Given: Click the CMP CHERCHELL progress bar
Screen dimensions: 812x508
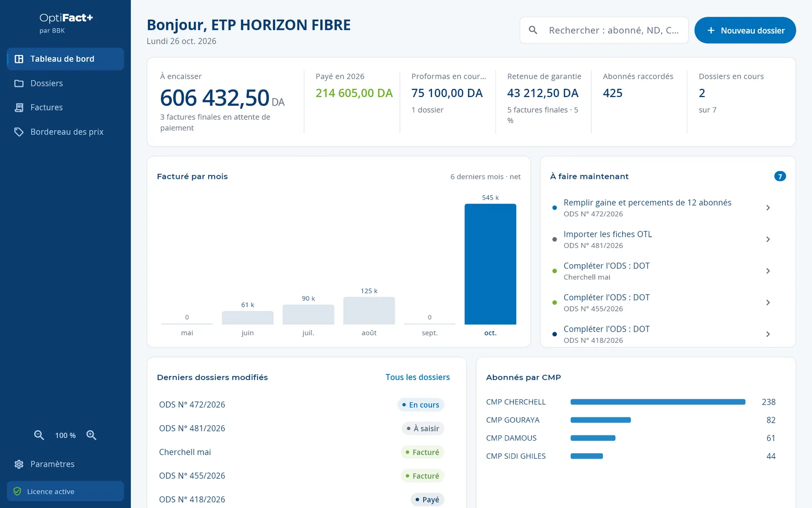Looking at the screenshot, I should pyautogui.click(x=658, y=402).
